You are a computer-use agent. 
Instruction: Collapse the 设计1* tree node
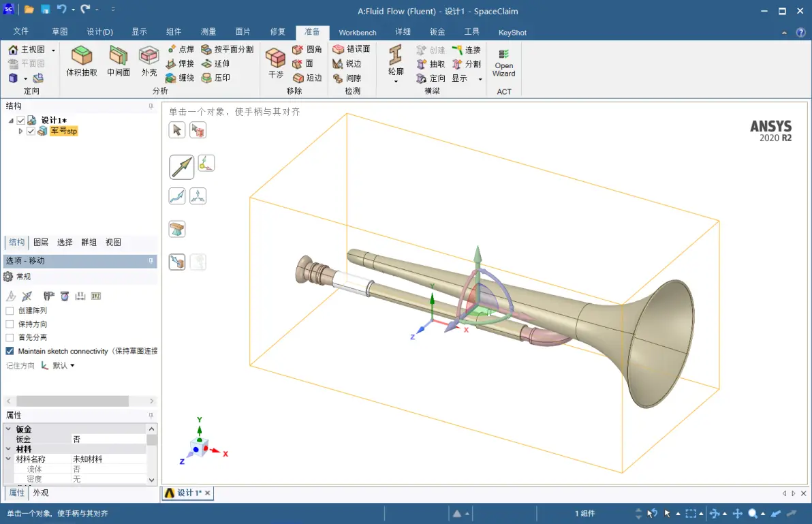(x=11, y=120)
